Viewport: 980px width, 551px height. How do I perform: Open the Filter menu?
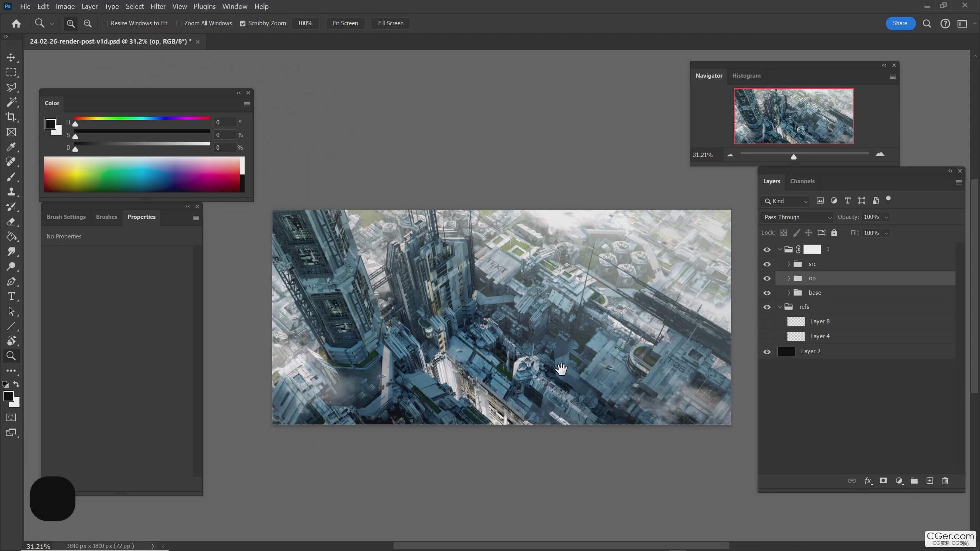point(158,7)
